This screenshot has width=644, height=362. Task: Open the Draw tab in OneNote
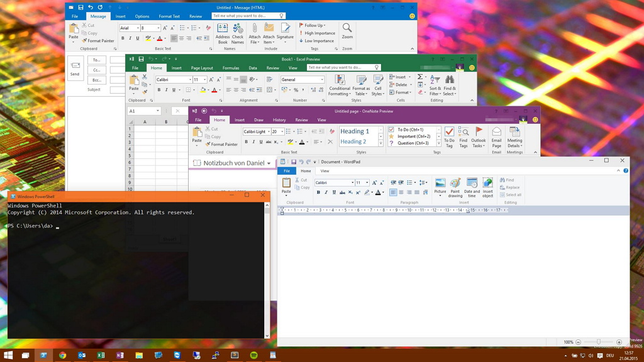coord(258,120)
